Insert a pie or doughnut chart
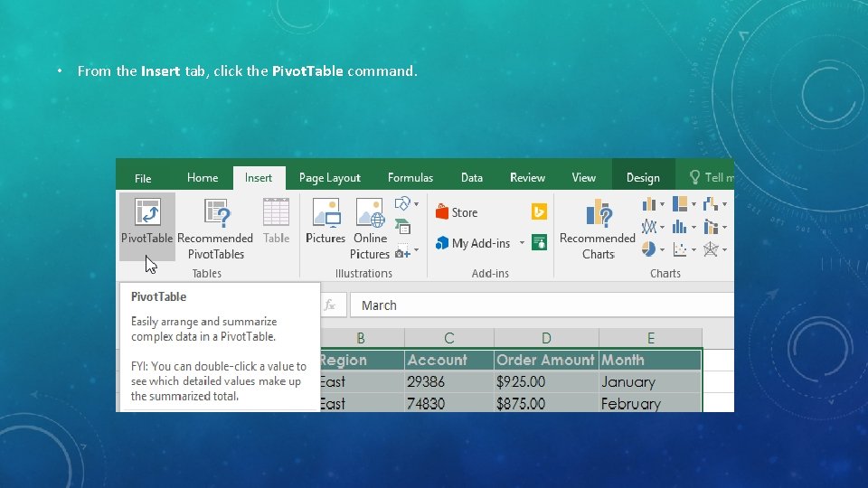The image size is (868, 488). 649,249
